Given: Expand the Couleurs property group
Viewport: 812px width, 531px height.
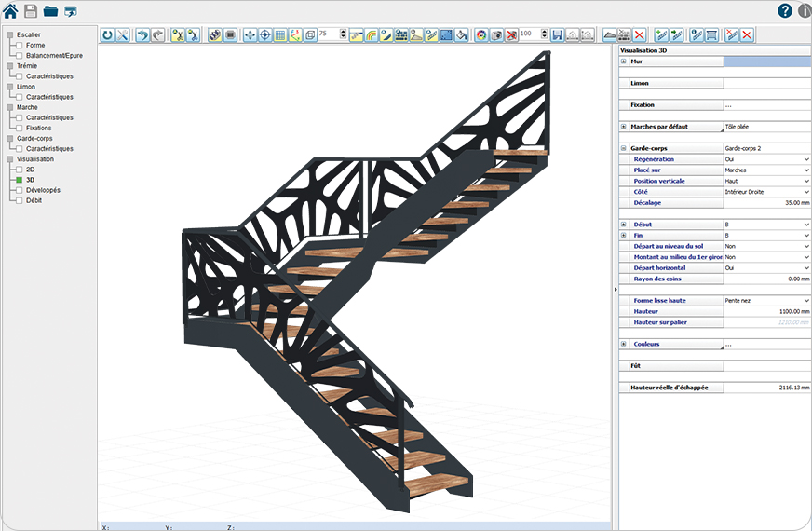Looking at the screenshot, I should pos(624,344).
